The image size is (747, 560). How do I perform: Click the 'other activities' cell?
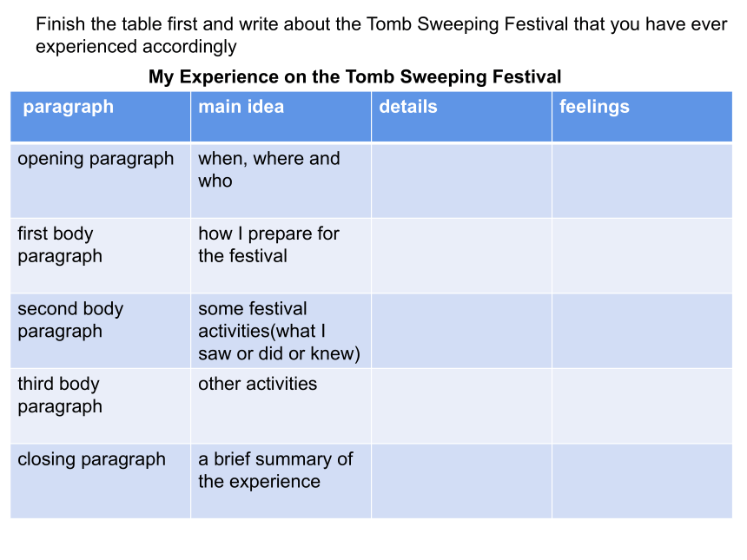281,406
